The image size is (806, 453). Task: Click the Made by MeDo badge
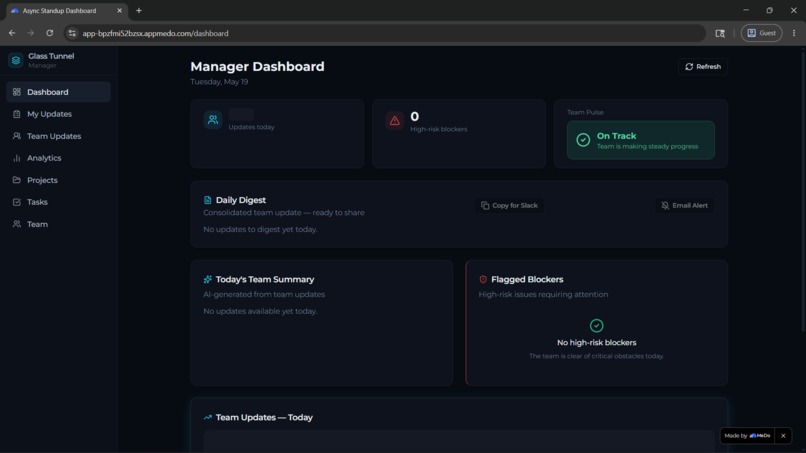747,436
